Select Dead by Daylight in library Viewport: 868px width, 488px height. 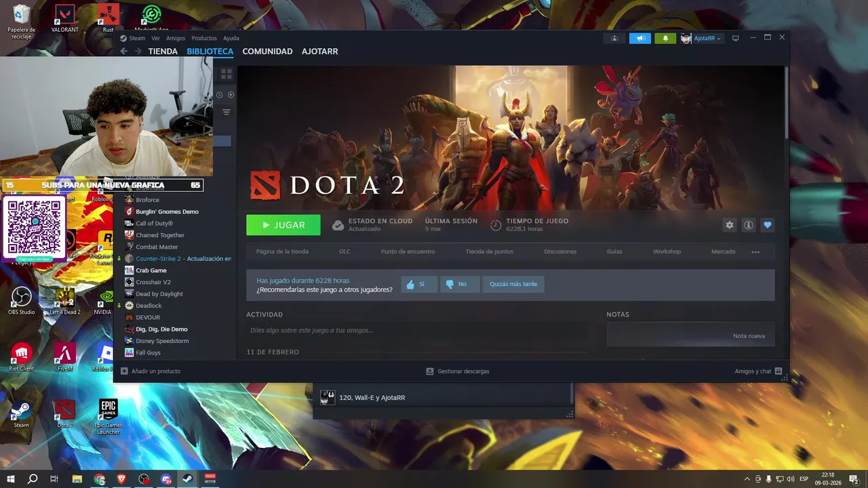point(159,294)
